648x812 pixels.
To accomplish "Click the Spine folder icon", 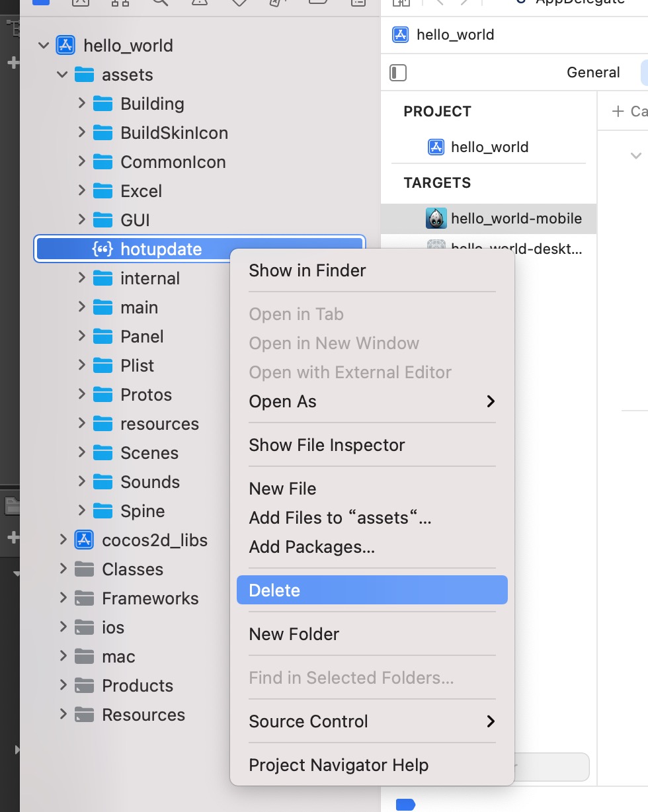I will (102, 511).
